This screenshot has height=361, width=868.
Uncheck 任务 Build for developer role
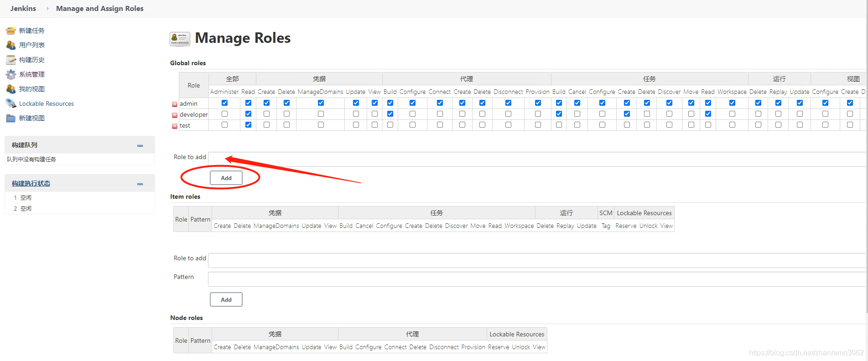559,114
